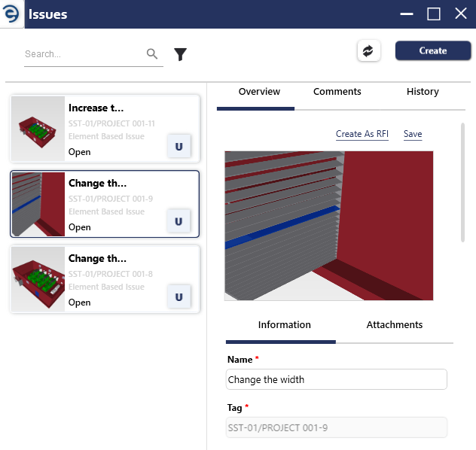Maximize the Issues window

click(434, 14)
